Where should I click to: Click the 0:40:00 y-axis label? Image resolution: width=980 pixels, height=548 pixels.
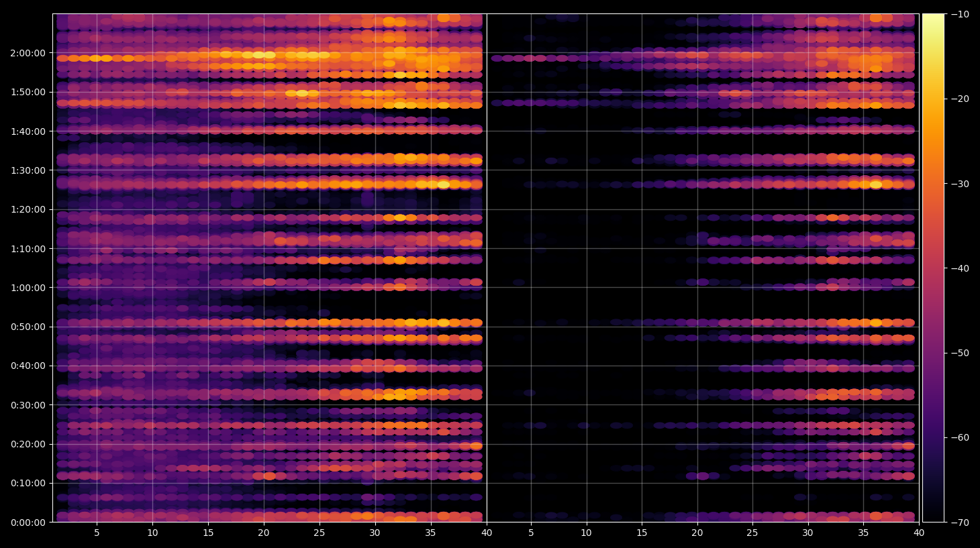[x=28, y=366]
